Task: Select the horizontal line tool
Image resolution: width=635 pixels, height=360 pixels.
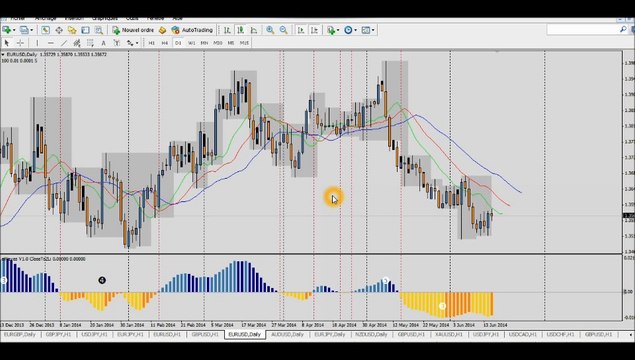Action: coord(50,43)
